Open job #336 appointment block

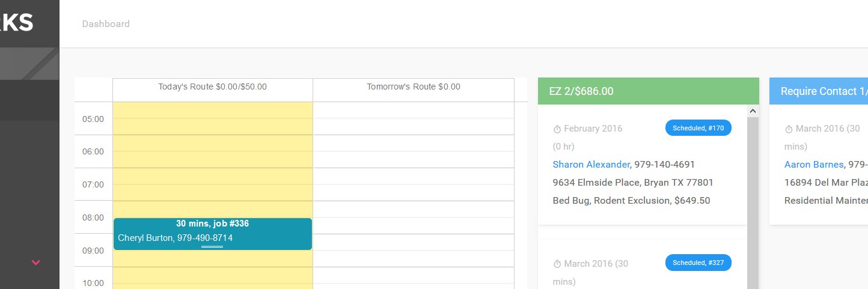(x=213, y=234)
